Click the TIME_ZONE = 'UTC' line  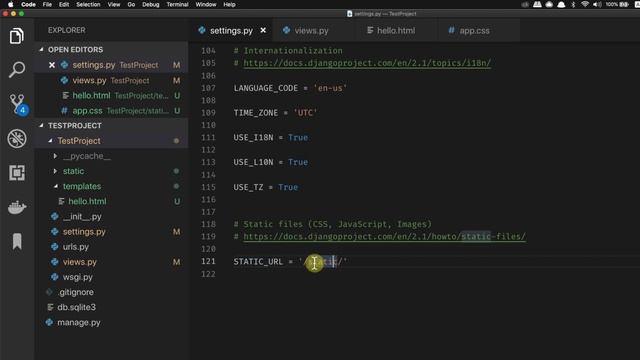tap(275, 113)
